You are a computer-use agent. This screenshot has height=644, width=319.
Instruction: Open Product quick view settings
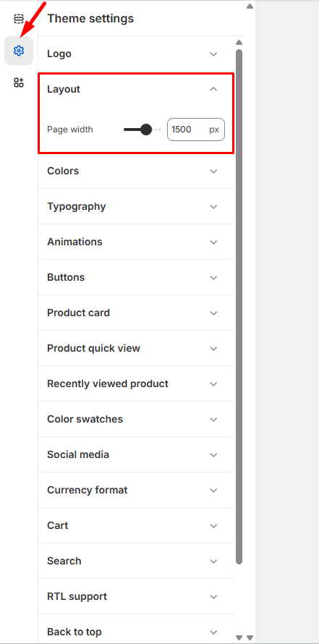tap(136, 348)
